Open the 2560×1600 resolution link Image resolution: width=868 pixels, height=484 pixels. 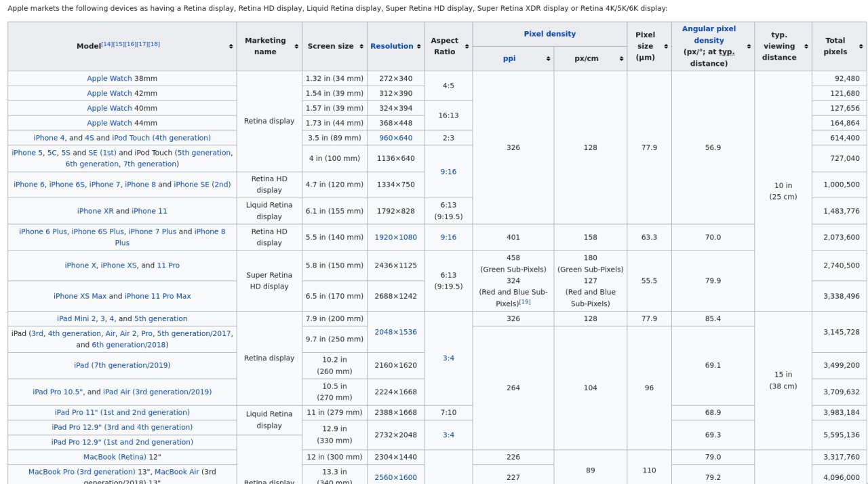coord(396,478)
